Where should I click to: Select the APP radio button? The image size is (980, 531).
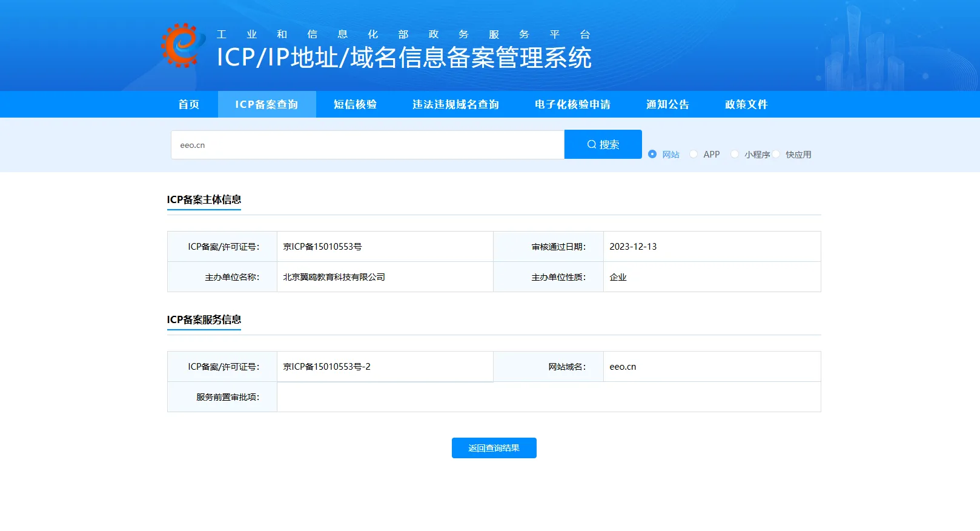[x=694, y=154]
